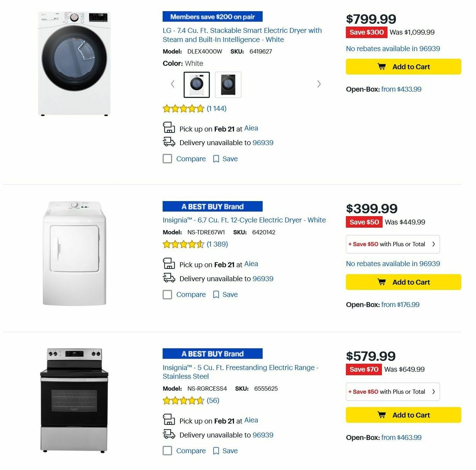Click Add to Cart for the Insignia range

pyautogui.click(x=403, y=414)
